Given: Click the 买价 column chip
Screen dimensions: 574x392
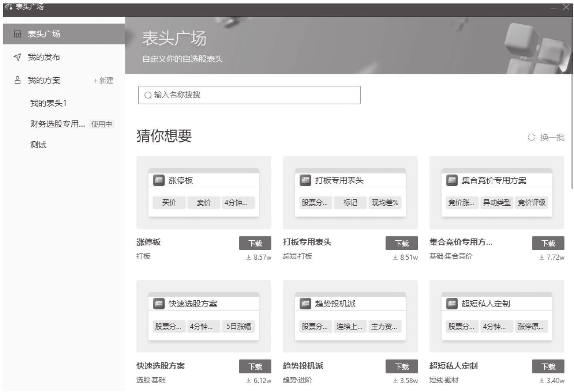Looking at the screenshot, I should pyautogui.click(x=169, y=203).
